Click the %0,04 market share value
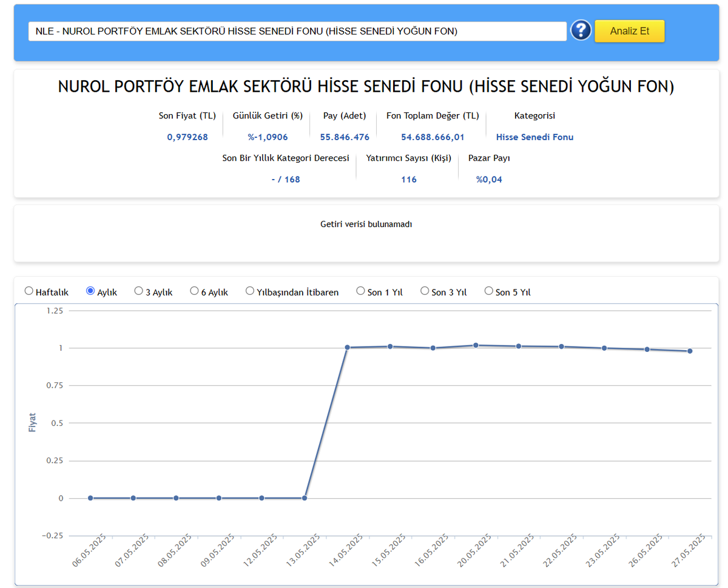This screenshot has width=728, height=588. tap(489, 180)
